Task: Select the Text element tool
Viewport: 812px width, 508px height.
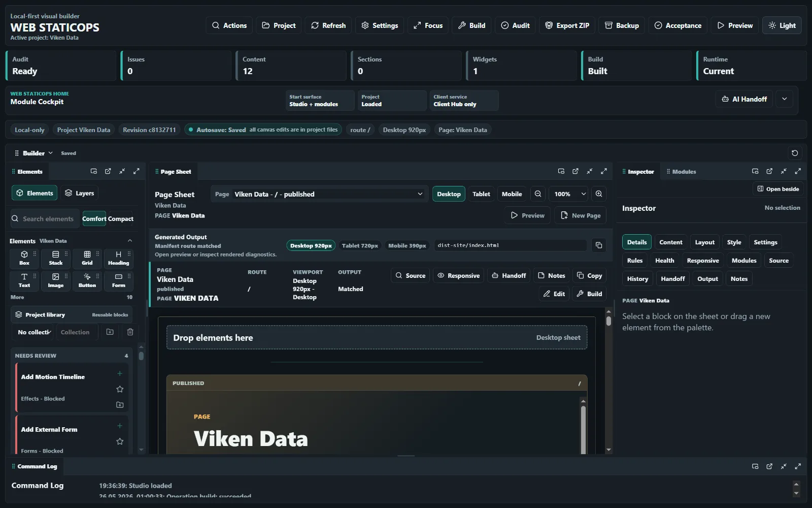Action: [24, 280]
